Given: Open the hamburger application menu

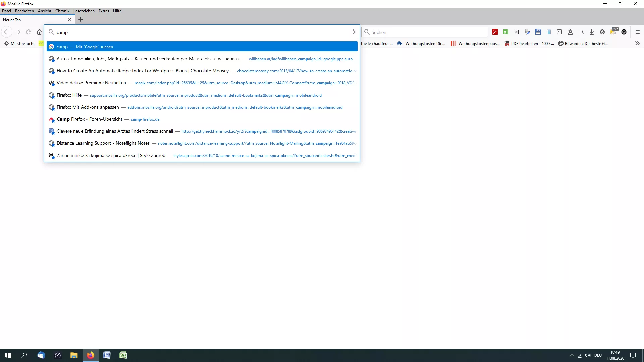Looking at the screenshot, I should (x=638, y=32).
